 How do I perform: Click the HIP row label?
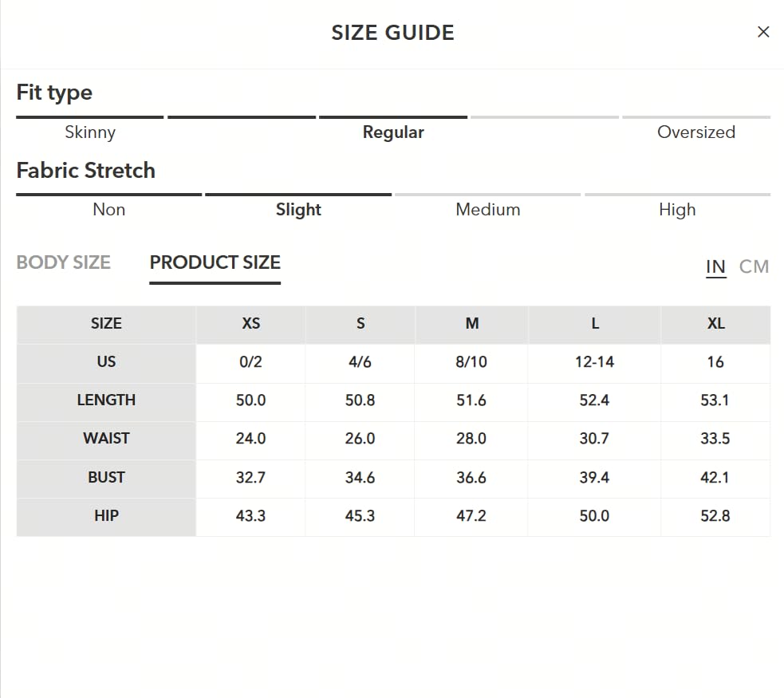107,515
